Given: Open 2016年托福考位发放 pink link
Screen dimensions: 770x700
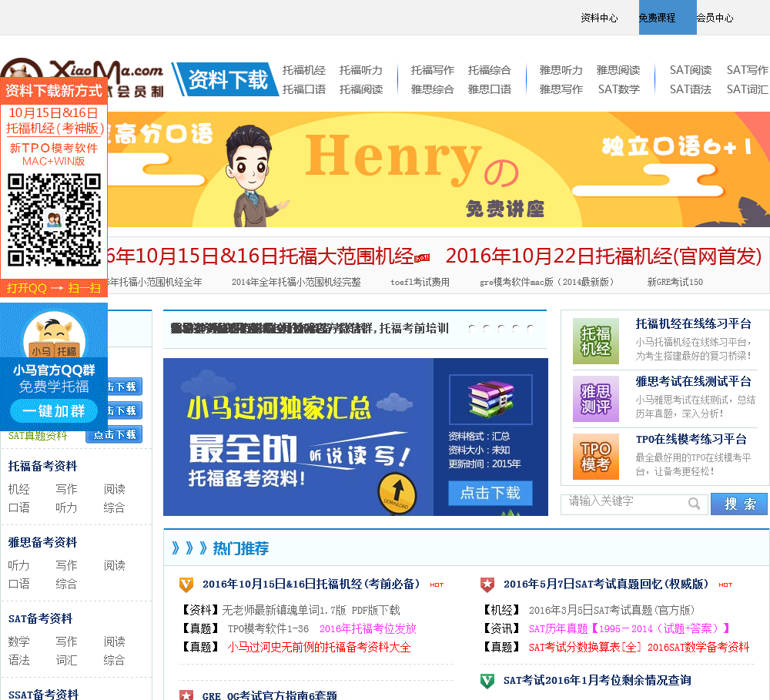Looking at the screenshot, I should pos(368,629).
